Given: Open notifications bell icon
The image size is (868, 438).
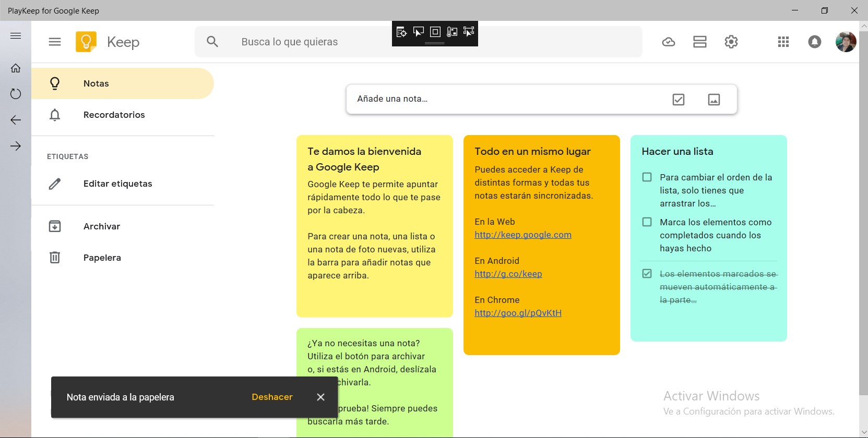Looking at the screenshot, I should pyautogui.click(x=815, y=42).
